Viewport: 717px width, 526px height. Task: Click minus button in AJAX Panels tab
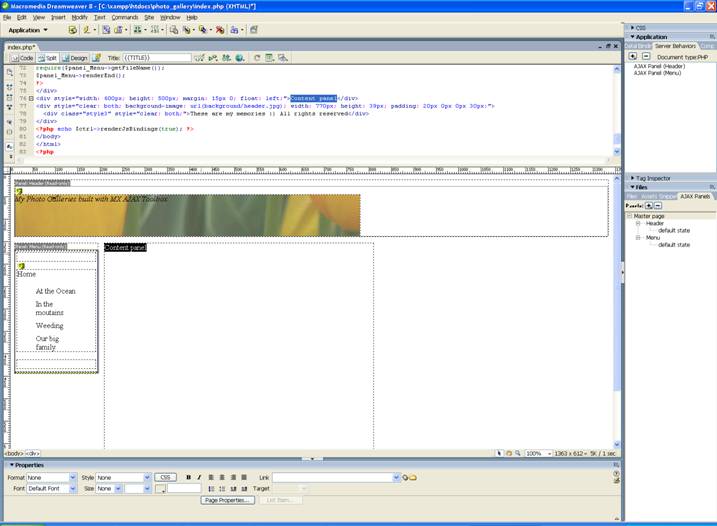(658, 206)
